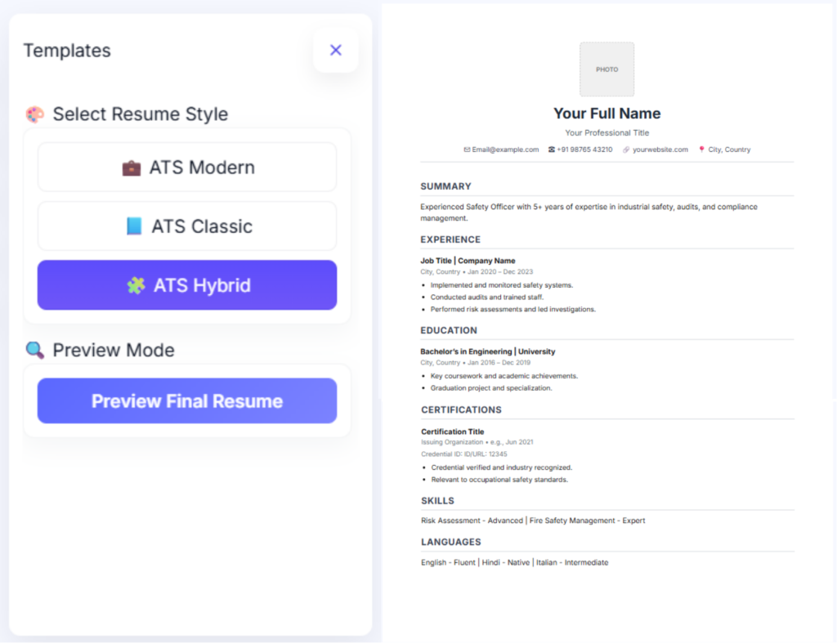Click the puzzle piece icon on ATS Hybrid
The width and height of the screenshot is (837, 644).
click(136, 286)
